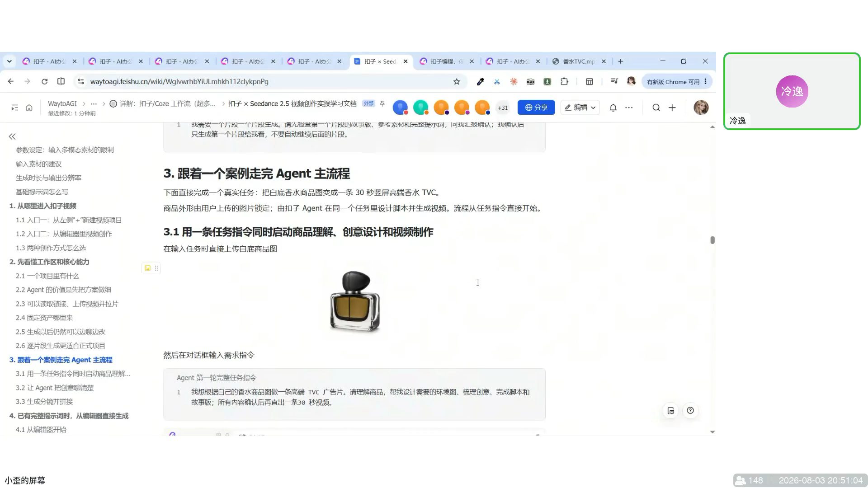The width and height of the screenshot is (868, 488).
Task: Click the document vertical scrollbar thumb
Action: [x=712, y=240]
